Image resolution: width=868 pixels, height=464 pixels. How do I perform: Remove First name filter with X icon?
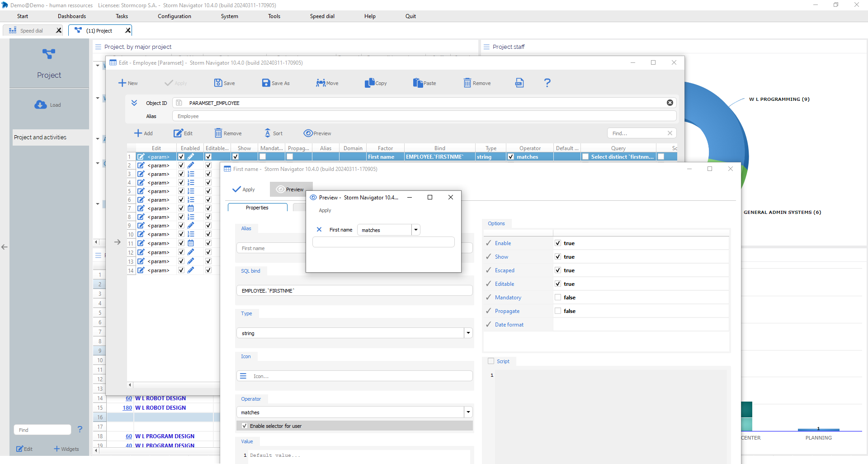pyautogui.click(x=319, y=230)
